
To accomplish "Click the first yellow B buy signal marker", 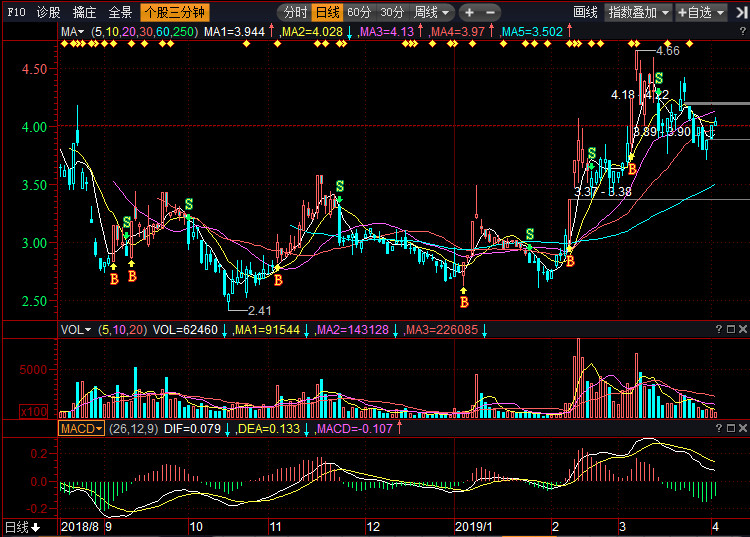I will [114, 279].
